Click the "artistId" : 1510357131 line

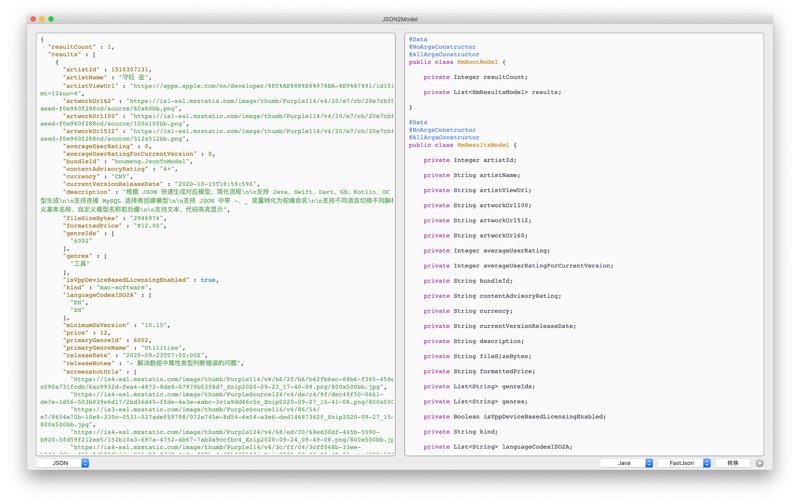coord(107,69)
